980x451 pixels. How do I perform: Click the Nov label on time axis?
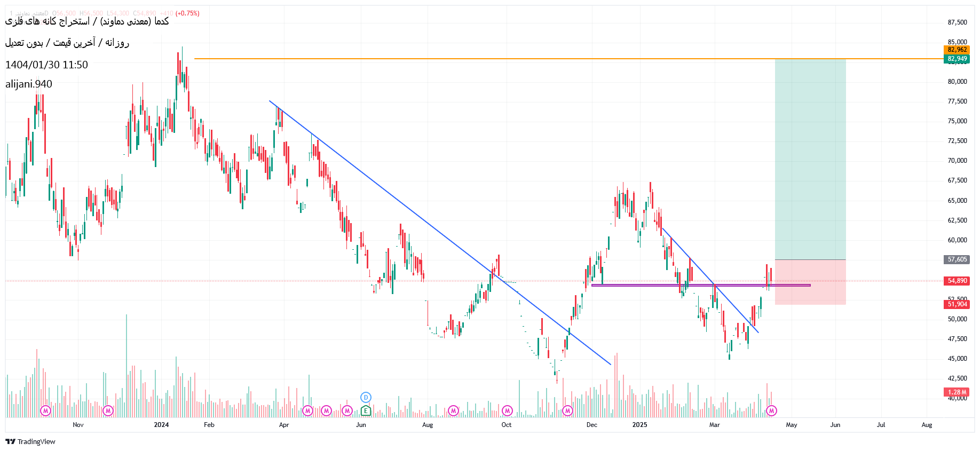pos(78,425)
